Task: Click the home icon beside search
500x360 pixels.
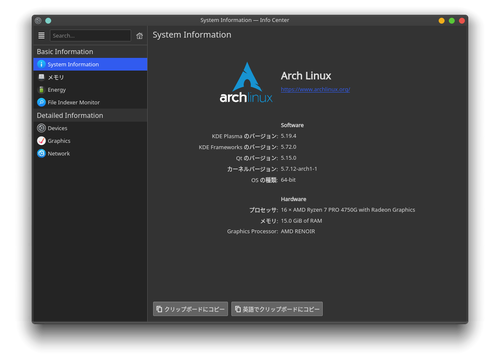Action: [x=139, y=36]
